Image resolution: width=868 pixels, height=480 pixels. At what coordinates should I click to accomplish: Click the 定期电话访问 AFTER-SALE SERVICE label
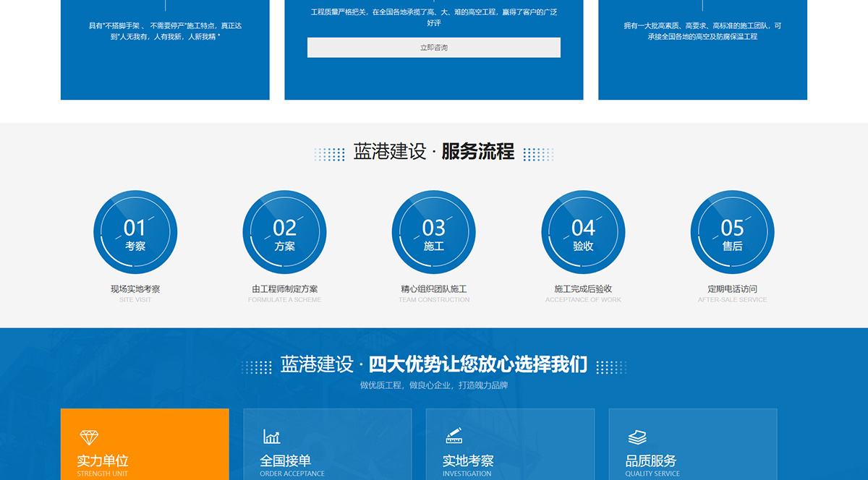coord(733,292)
